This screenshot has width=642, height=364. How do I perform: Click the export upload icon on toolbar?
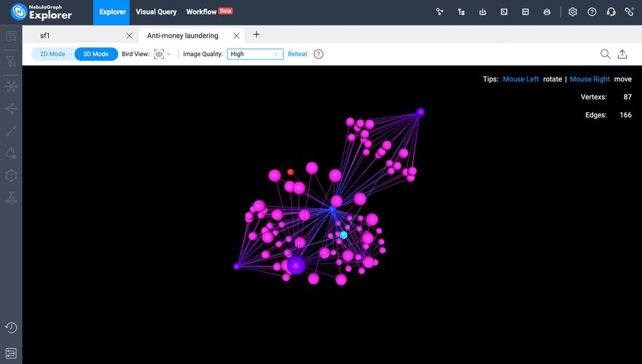tap(622, 54)
